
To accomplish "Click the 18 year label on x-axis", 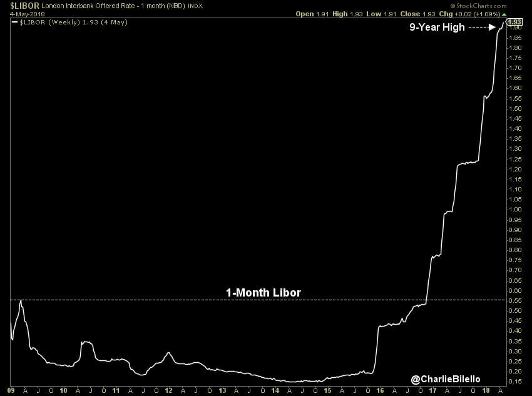I will coord(486,390).
